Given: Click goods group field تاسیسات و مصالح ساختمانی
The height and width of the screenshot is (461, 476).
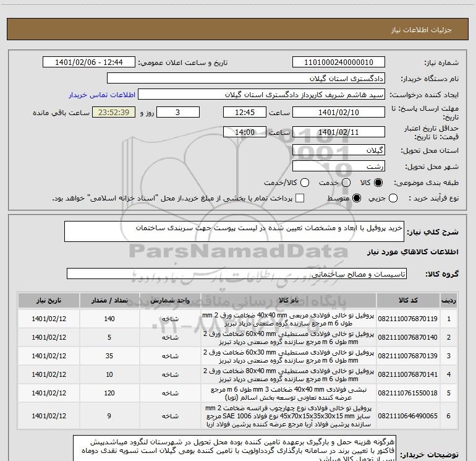Looking at the screenshot, I should pyautogui.click(x=237, y=274).
